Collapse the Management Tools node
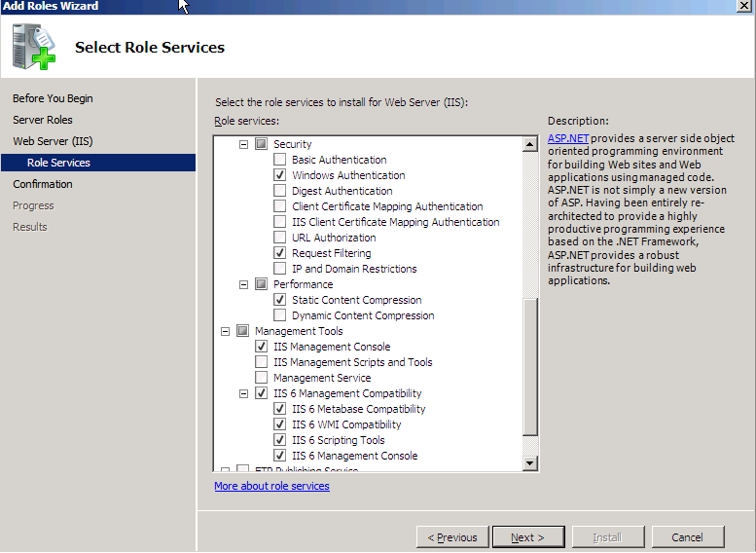The height and width of the screenshot is (553, 756). (225, 332)
